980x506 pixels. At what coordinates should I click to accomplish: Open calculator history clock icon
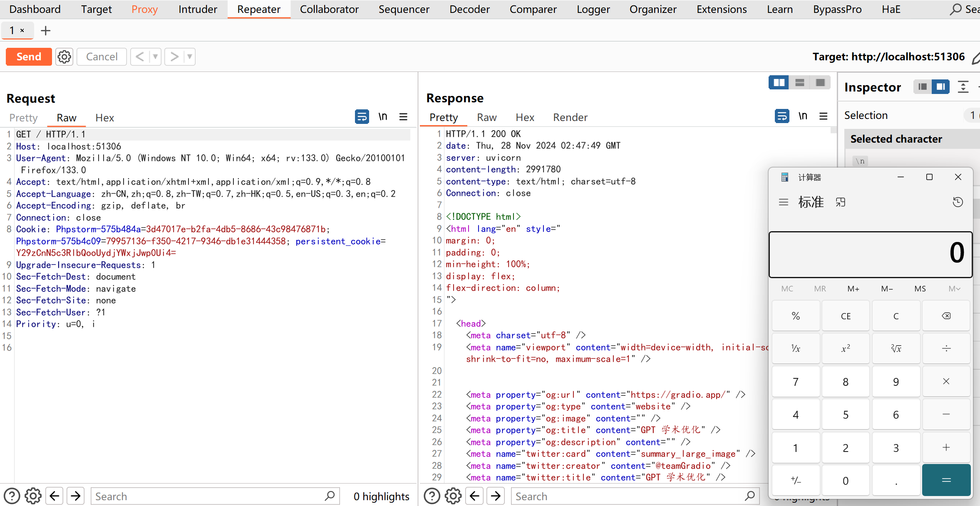pos(958,202)
